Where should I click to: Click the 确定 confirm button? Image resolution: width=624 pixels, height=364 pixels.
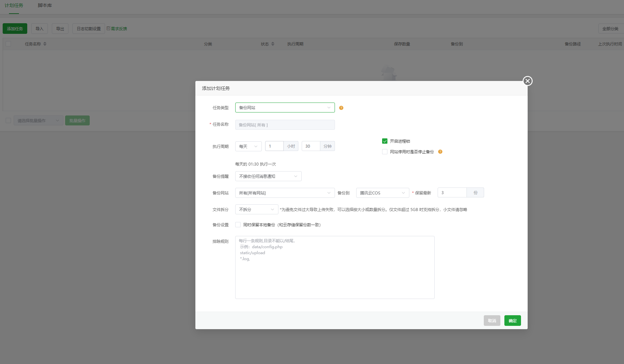tap(512, 321)
